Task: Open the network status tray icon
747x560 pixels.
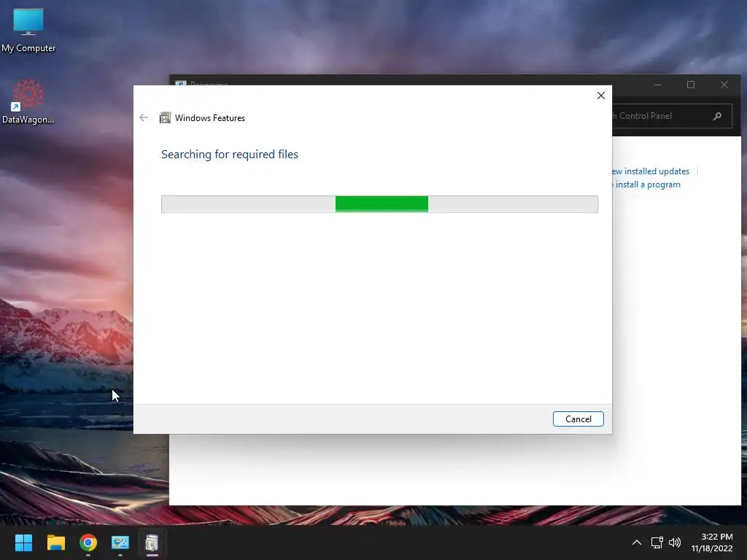Action: 657,542
